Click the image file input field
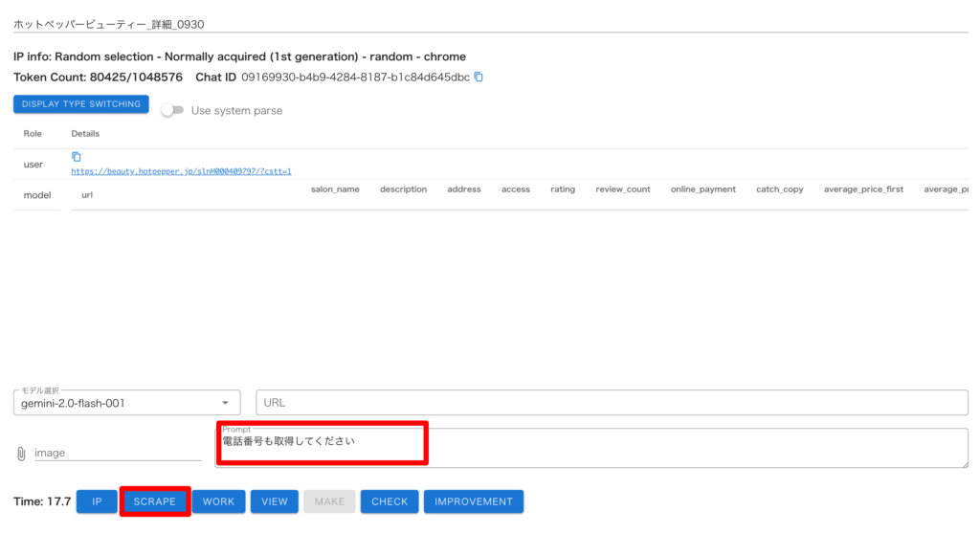 click(x=117, y=453)
